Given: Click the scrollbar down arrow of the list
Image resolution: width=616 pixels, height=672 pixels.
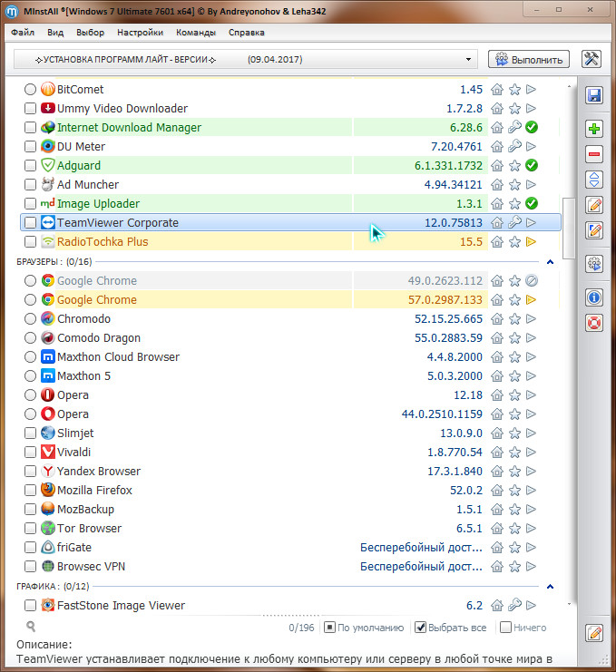Looking at the screenshot, I should (569, 604).
